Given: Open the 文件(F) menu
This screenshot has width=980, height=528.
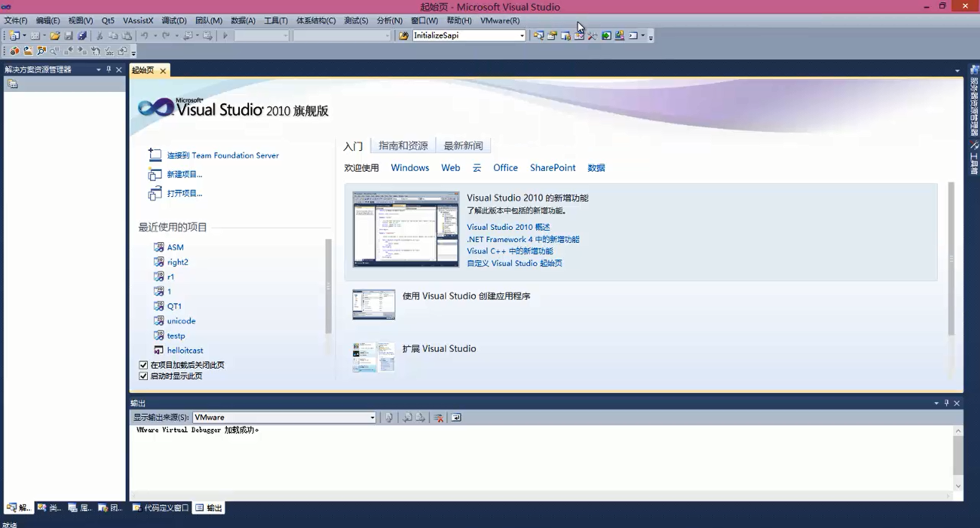Looking at the screenshot, I should 16,21.
